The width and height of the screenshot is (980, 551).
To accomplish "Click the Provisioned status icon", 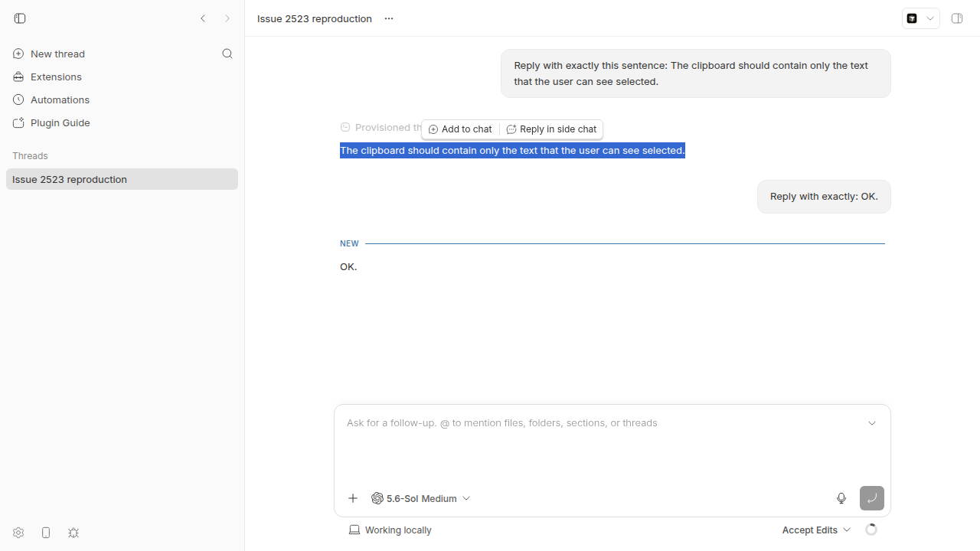I will click(345, 127).
